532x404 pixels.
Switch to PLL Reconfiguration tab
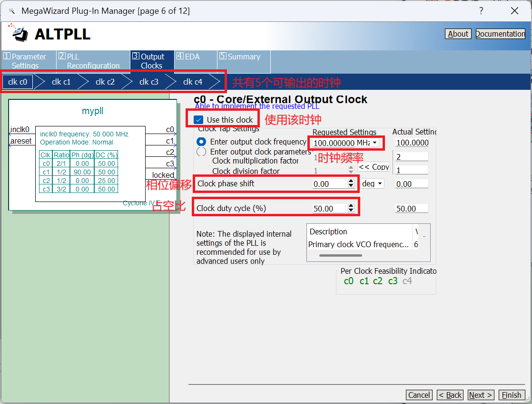[93, 61]
